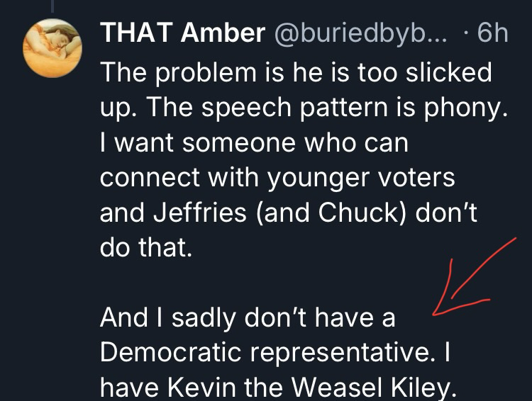Open the @buriedbyb... handle link

(356, 34)
